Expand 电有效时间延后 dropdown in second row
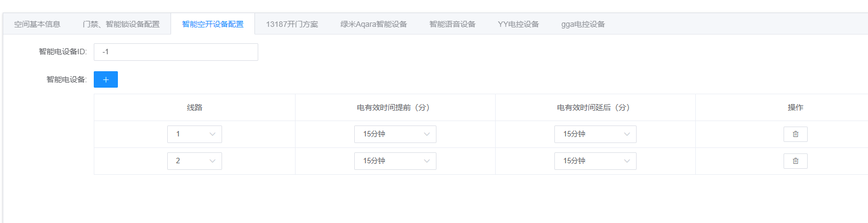 pyautogui.click(x=595, y=161)
